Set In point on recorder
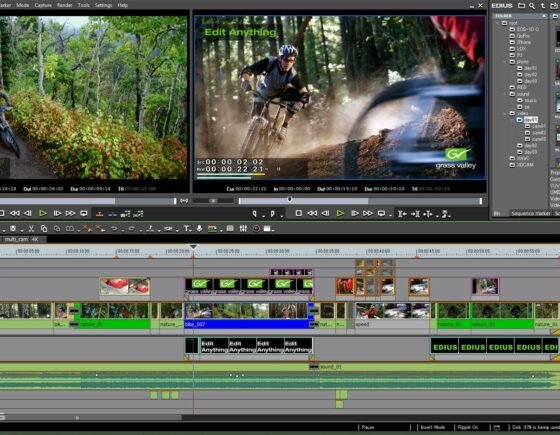This screenshot has height=435, width=560. (254, 213)
